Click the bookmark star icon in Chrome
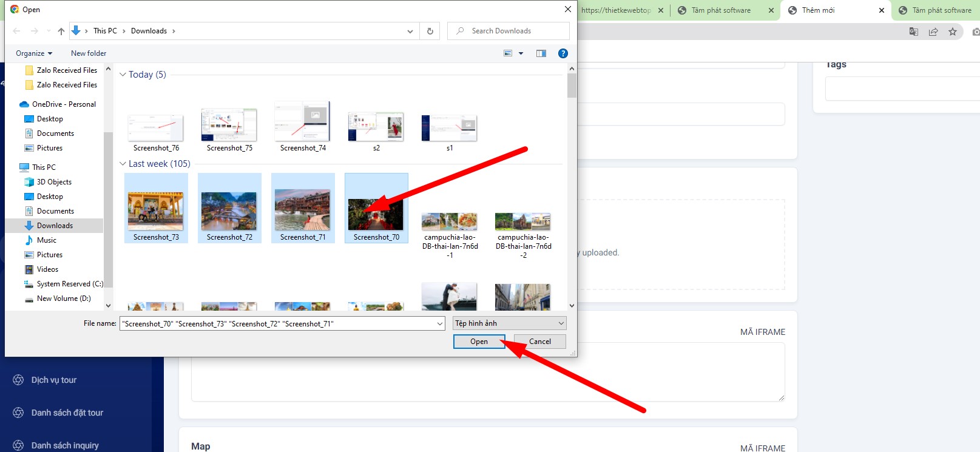This screenshot has height=452, width=980. 953,32
